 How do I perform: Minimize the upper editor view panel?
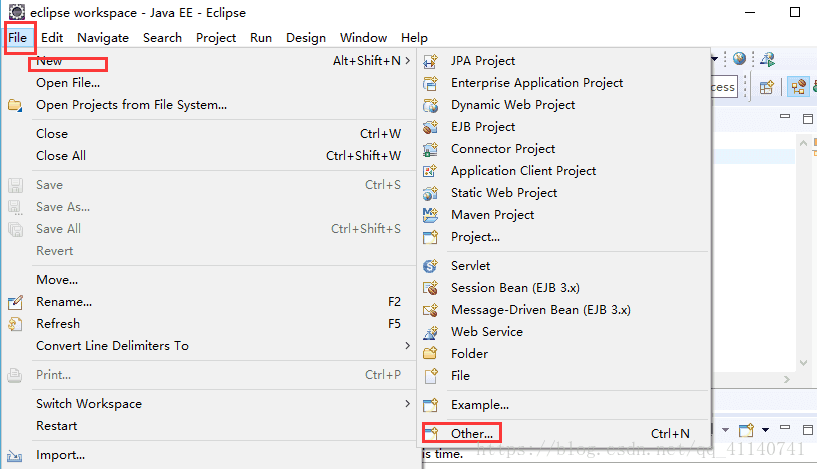click(785, 117)
